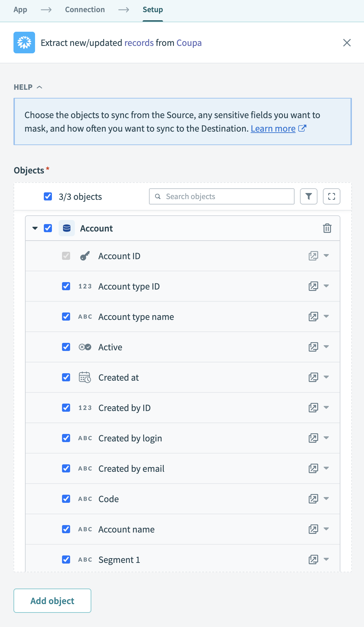Click the expand fullscreen icon beside search
Viewport: 364px width, 627px height.
[x=331, y=196]
